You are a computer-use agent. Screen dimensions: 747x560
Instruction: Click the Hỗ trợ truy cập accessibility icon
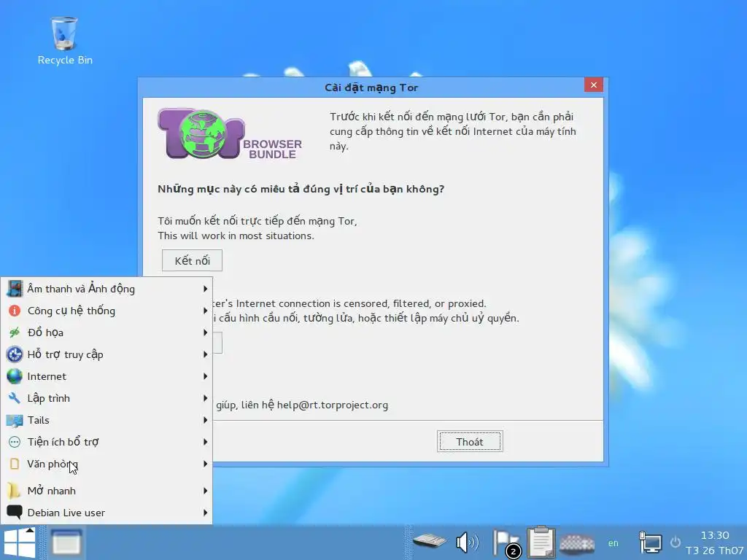point(15,354)
